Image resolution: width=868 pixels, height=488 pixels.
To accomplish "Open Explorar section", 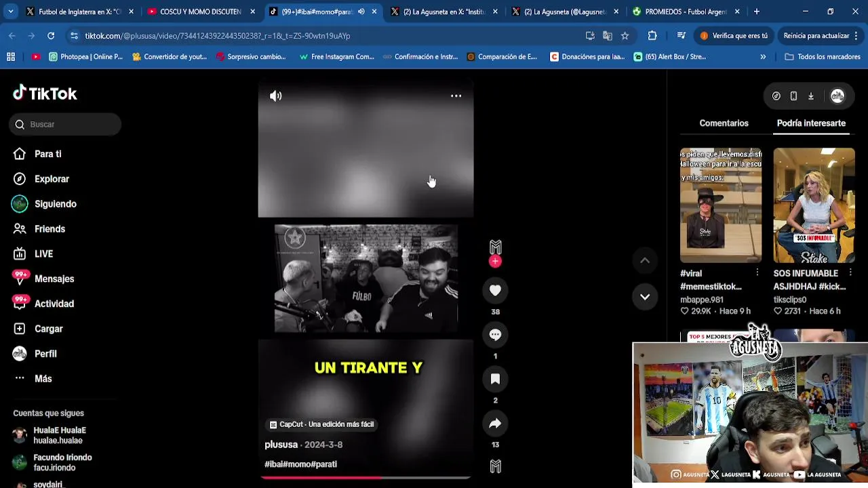I will pos(52,179).
